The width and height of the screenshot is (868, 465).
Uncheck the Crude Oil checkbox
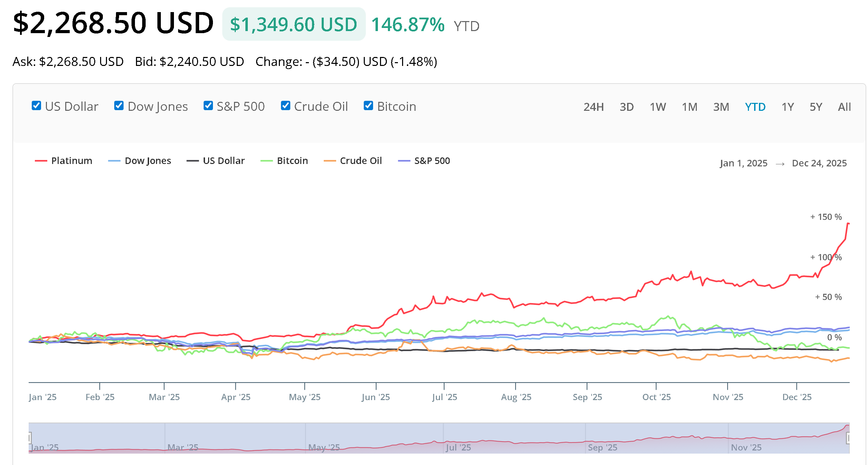(x=285, y=106)
